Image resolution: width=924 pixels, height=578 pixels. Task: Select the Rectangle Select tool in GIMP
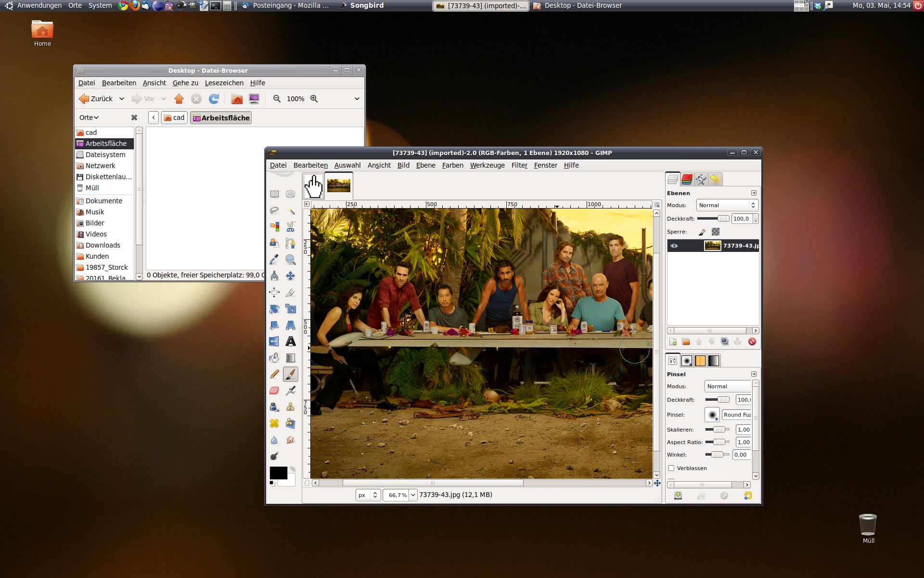click(274, 194)
